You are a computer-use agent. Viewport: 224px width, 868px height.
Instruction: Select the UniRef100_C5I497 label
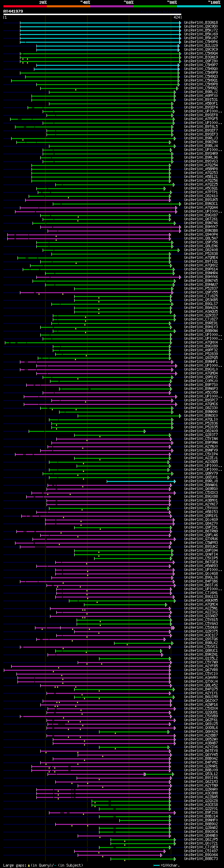pos(201,851)
